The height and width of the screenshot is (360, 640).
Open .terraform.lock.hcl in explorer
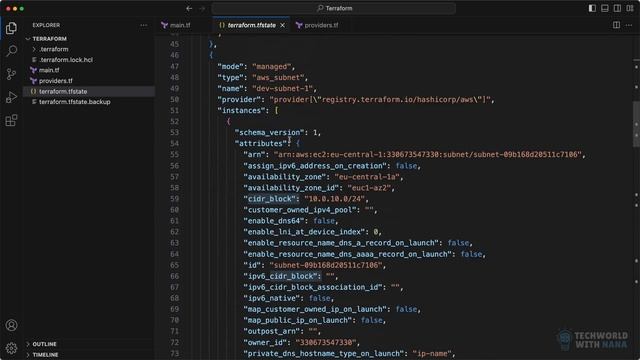tap(66, 60)
